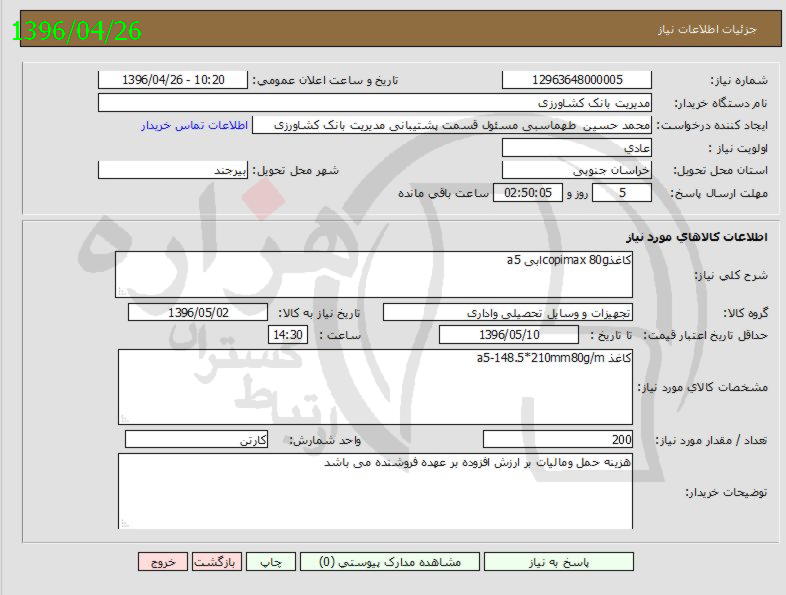Click the خروج exit button

[x=163, y=563]
